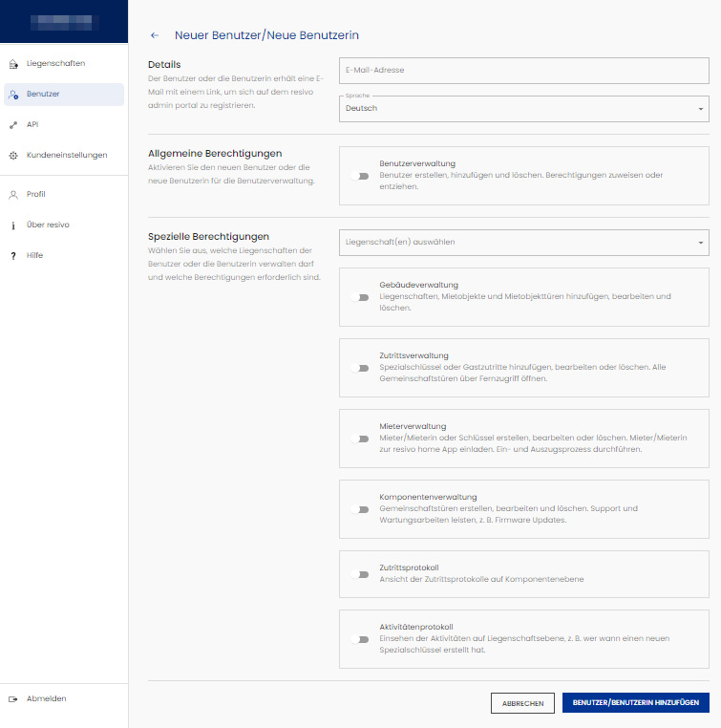Viewport: 721px width, 728px height.
Task: Click the Benutzer person icon in the sidebar
Action: (13, 95)
